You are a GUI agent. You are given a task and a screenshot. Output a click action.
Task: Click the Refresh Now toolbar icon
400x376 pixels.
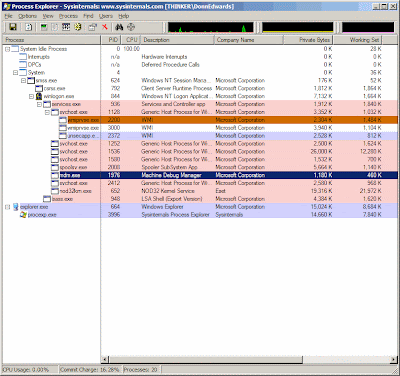pos(29,27)
